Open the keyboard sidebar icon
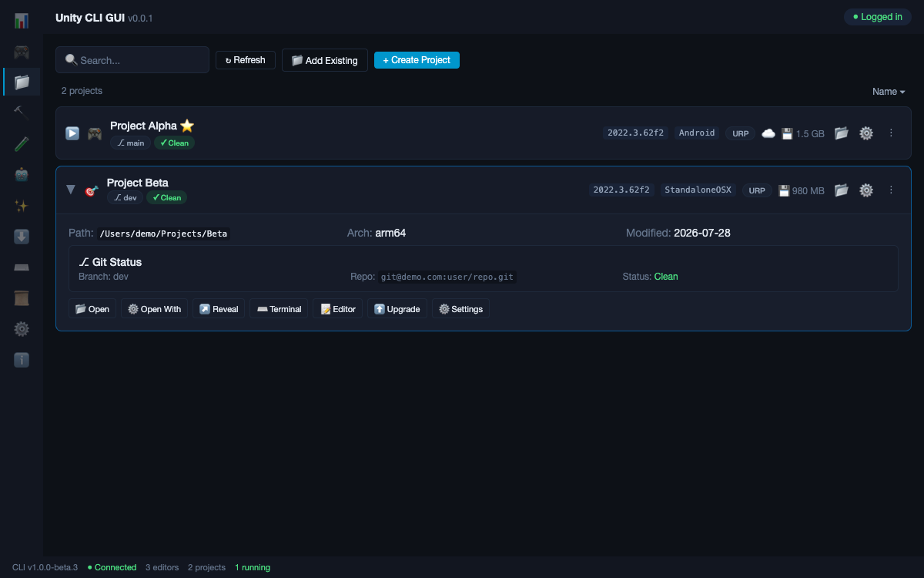This screenshot has width=924, height=578. click(x=22, y=267)
